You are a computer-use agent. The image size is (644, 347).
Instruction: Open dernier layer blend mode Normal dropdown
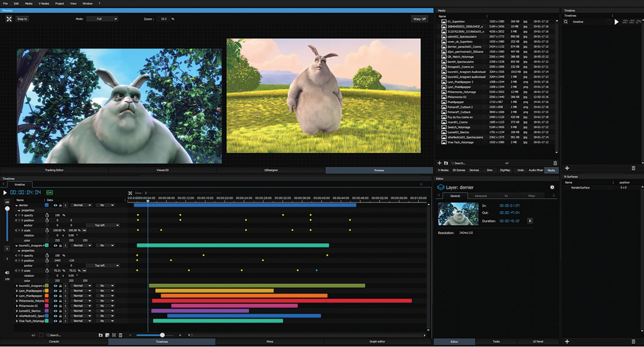coord(81,205)
